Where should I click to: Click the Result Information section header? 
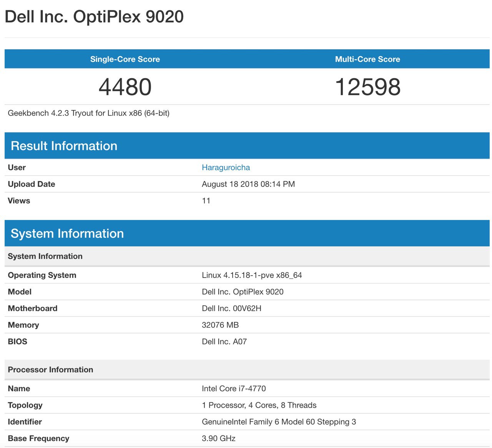pyautogui.click(x=247, y=146)
